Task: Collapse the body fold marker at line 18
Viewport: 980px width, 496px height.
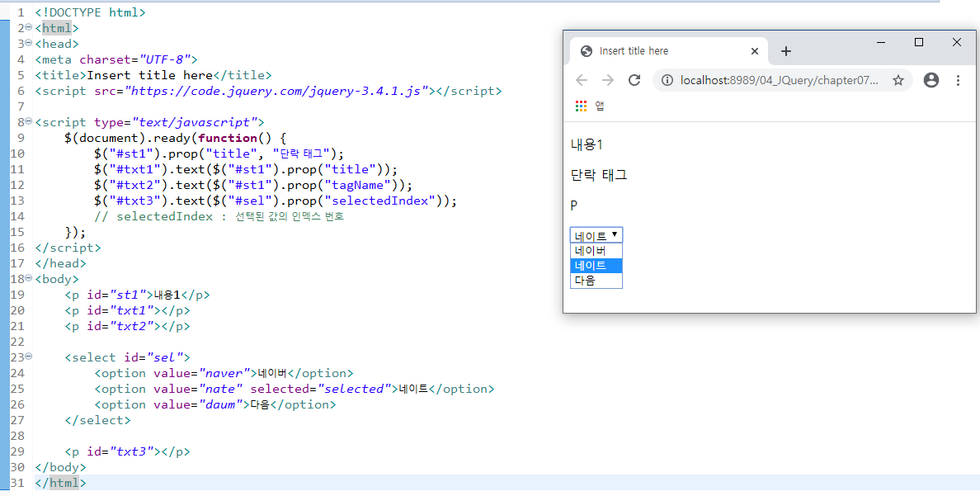Action: point(29,278)
